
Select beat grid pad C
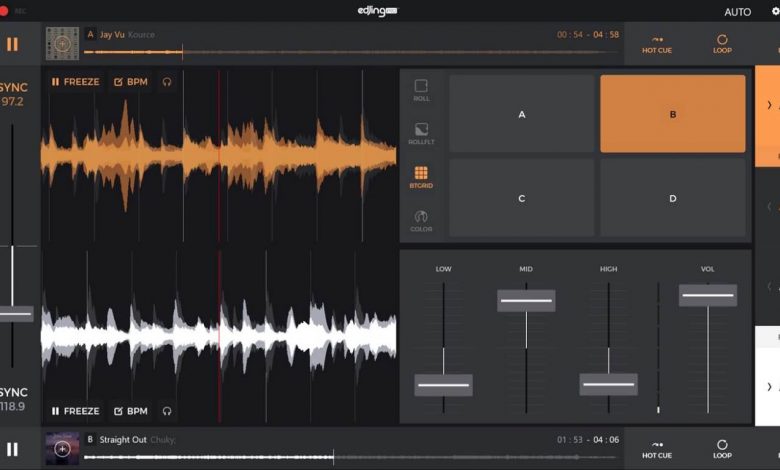click(521, 198)
